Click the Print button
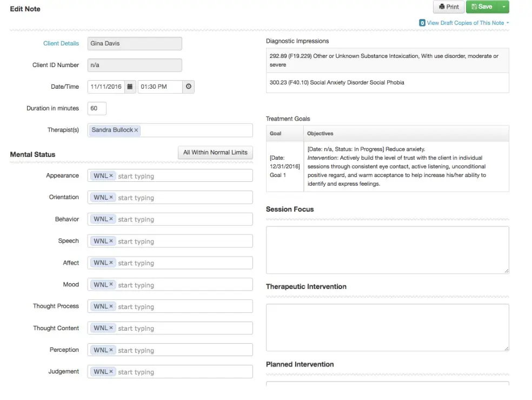This screenshot has width=532, height=400. 448,7
